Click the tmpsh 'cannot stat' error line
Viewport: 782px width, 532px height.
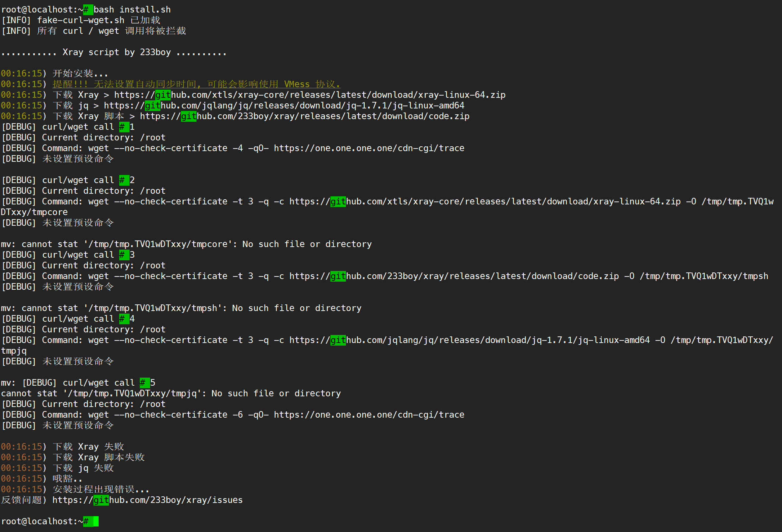coord(181,308)
